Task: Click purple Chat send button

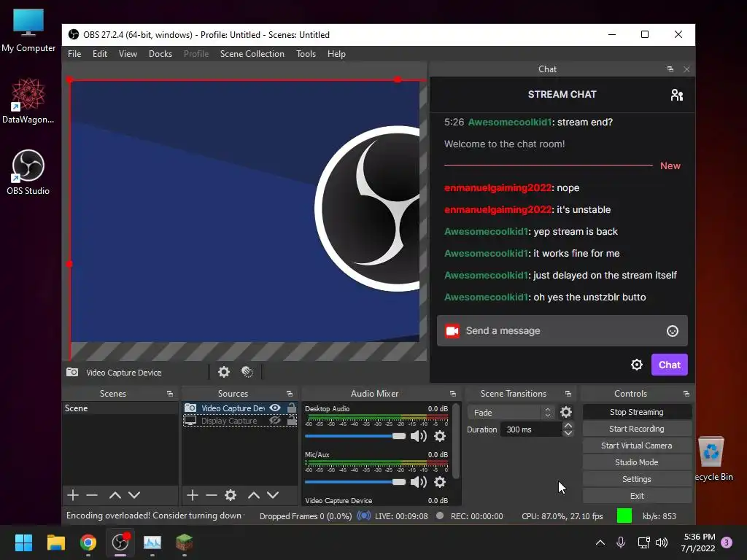Action: [x=670, y=365]
